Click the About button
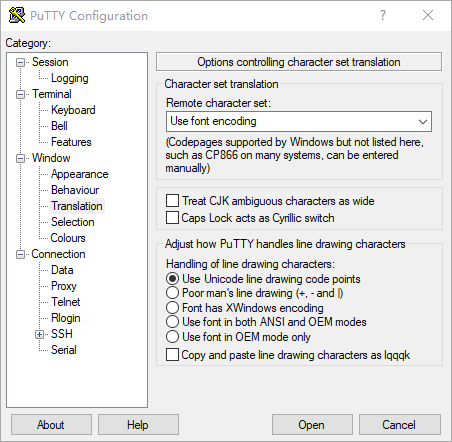 coord(51,425)
